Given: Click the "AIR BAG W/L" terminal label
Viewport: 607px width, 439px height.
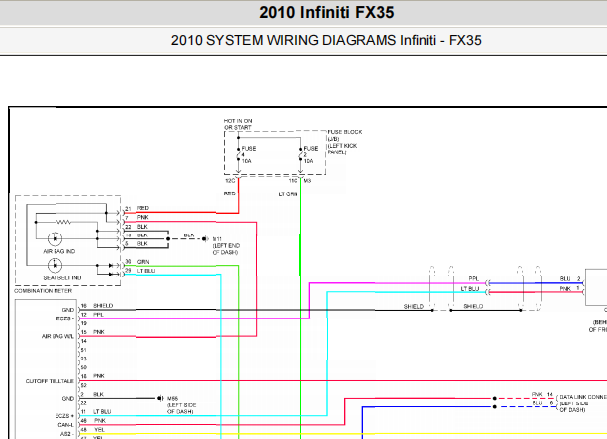Looking at the screenshot, I should click(x=58, y=336).
